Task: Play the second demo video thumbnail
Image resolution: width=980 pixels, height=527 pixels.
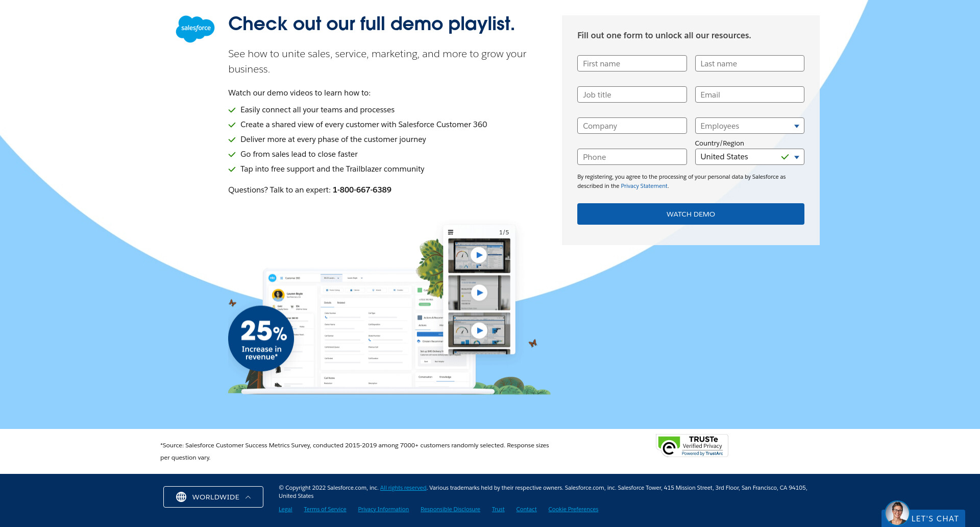Action: click(479, 293)
